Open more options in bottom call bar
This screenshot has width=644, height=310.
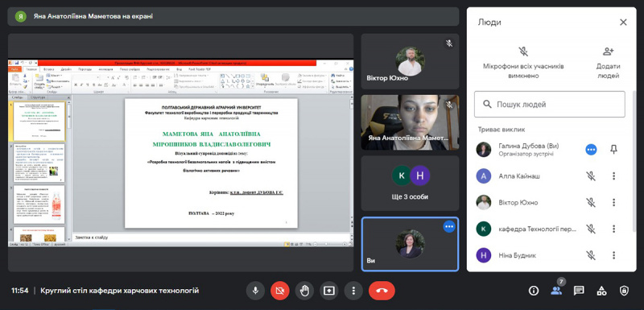(353, 291)
